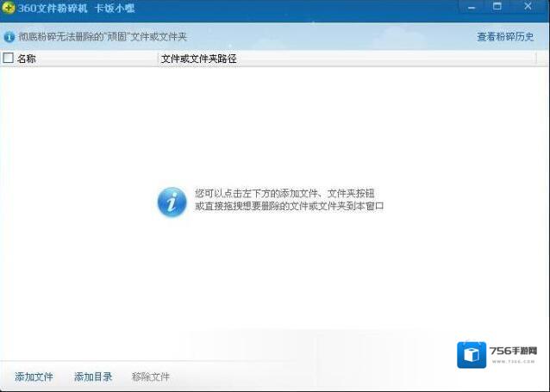Close the 360文件粉碎机 window
Image resolution: width=550 pixels, height=392 pixels.
coord(528,7)
